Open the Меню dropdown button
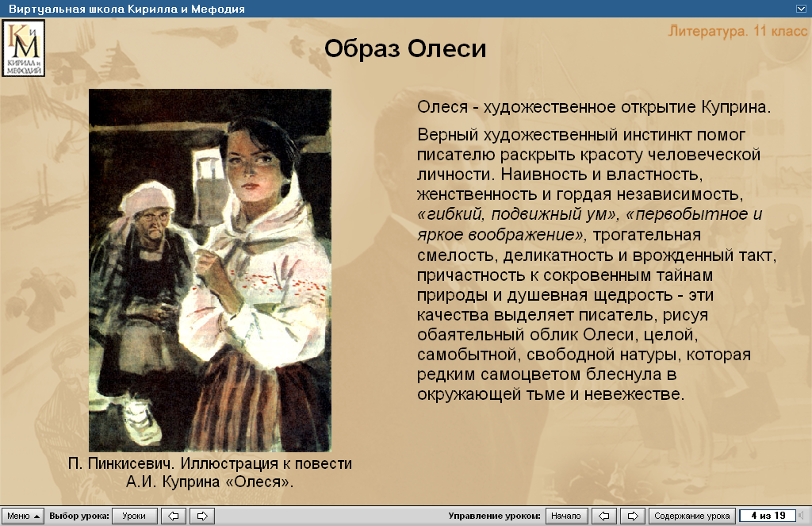This screenshot has height=526, width=812. coord(23,516)
